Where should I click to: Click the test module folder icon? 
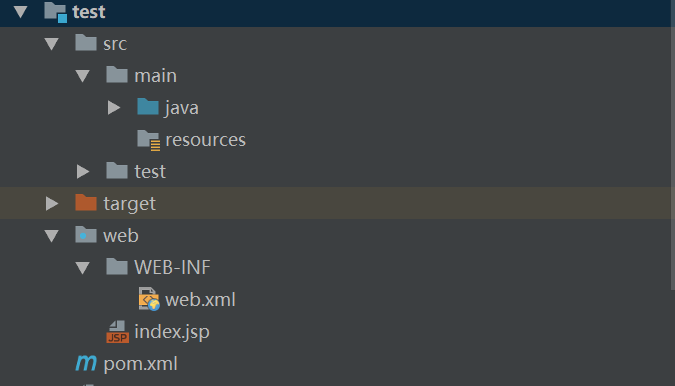pos(56,12)
